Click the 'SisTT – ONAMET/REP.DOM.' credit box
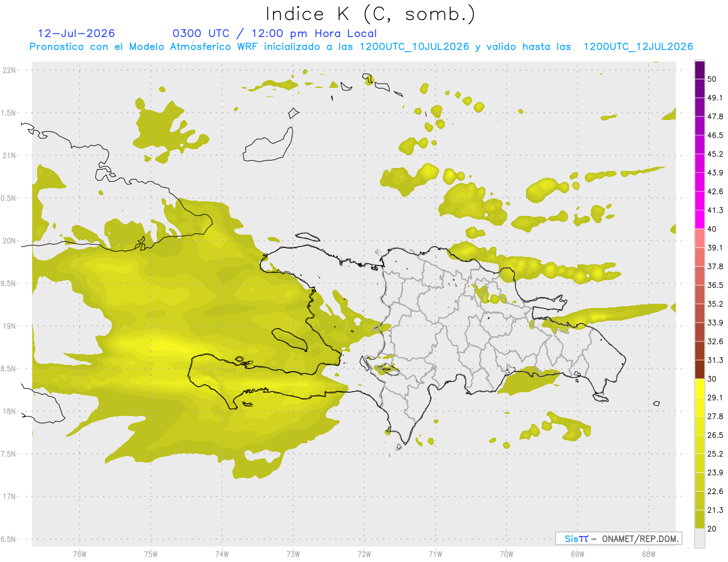The width and height of the screenshot is (728, 562). click(x=618, y=538)
